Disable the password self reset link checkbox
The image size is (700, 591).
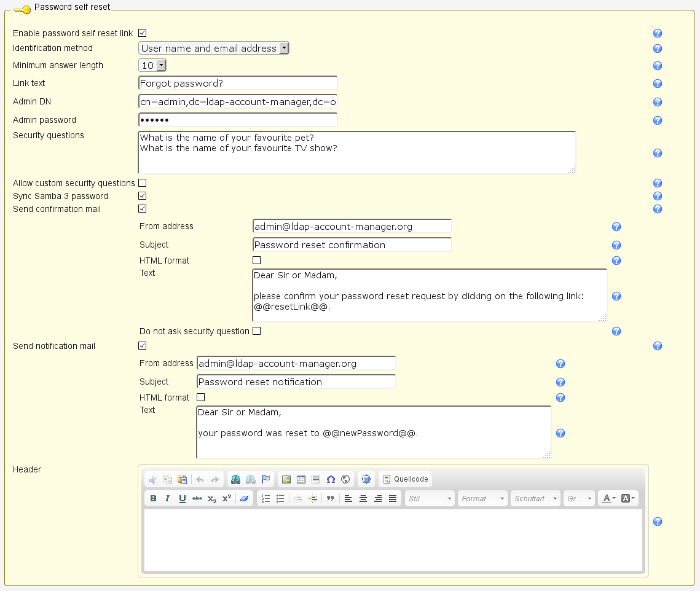143,33
